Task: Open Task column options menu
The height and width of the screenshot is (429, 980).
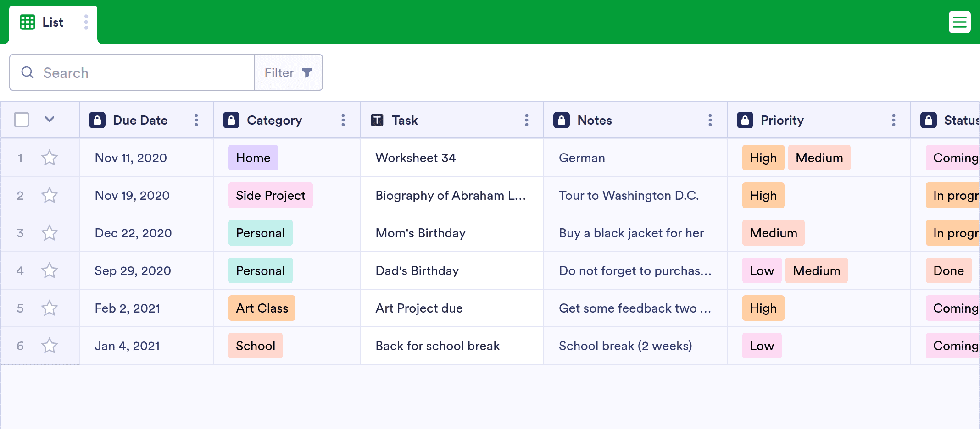Action: tap(527, 120)
